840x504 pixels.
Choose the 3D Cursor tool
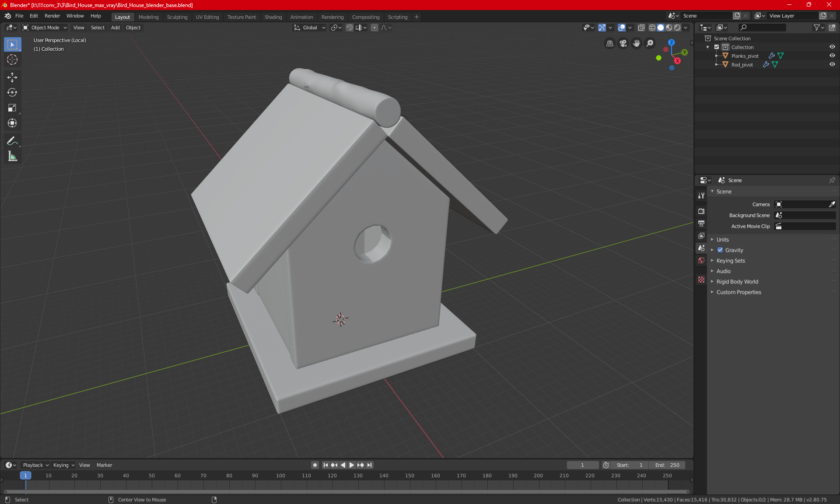tap(12, 60)
